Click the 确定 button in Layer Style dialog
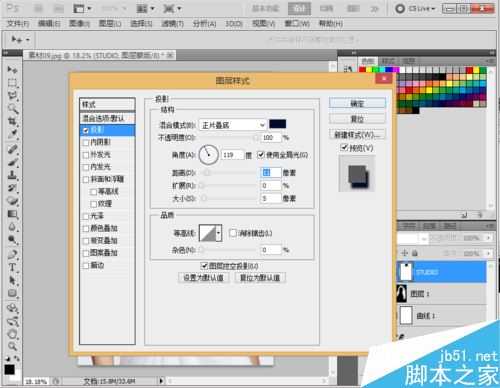This screenshot has width=500, height=388. [x=357, y=103]
